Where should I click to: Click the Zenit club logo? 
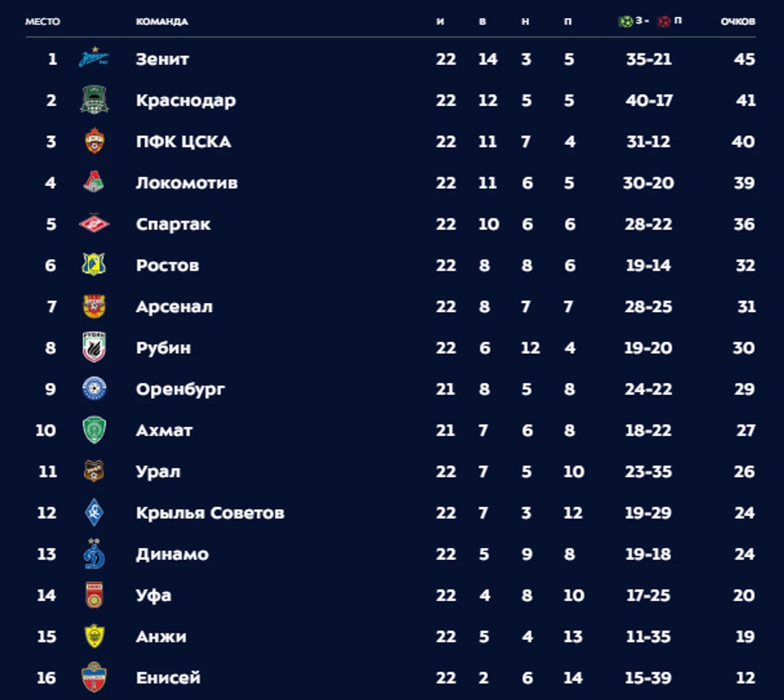94,57
